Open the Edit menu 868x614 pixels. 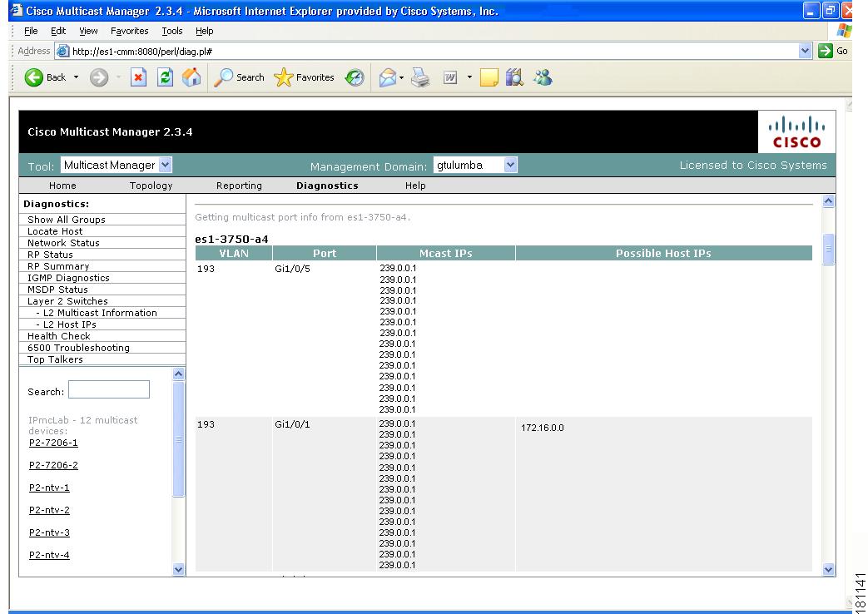(58, 31)
